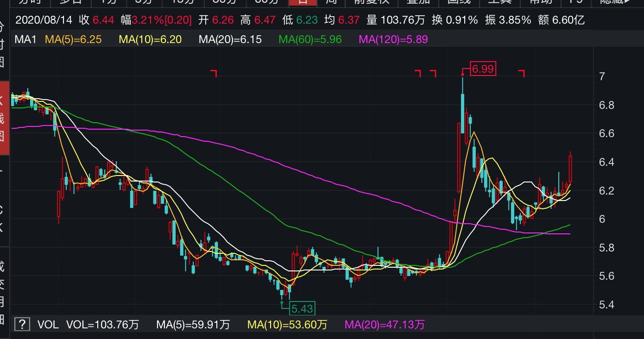Click the MA1 indicator name label

pos(25,39)
